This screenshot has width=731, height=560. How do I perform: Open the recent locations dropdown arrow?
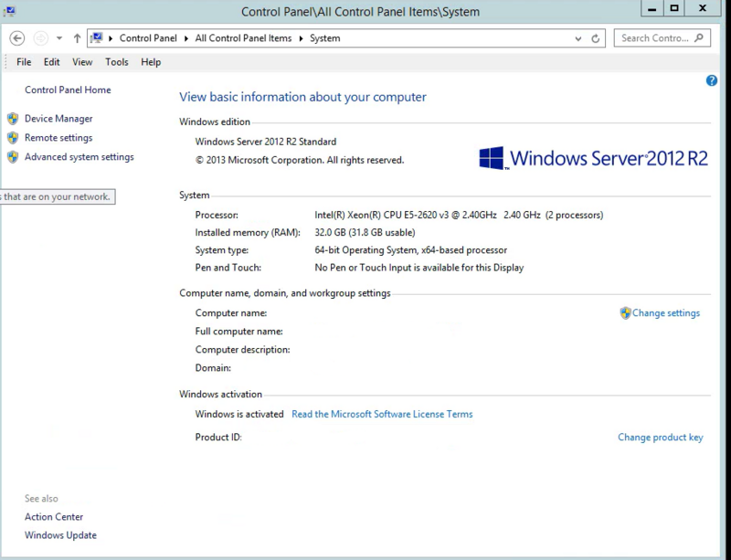tap(59, 38)
